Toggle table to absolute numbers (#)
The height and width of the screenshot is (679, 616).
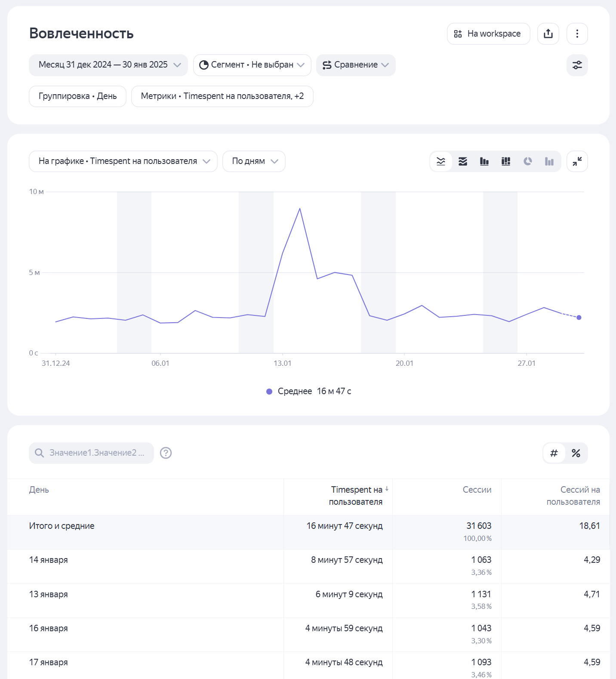[x=554, y=453]
